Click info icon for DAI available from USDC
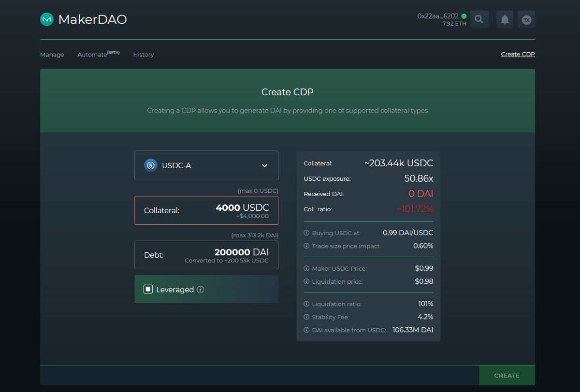580x392 pixels. (x=306, y=330)
